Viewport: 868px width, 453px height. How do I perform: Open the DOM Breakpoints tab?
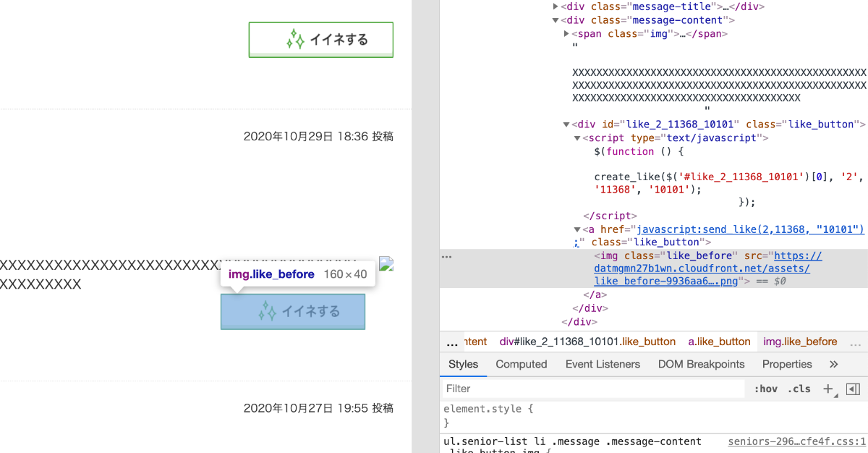tap(701, 364)
